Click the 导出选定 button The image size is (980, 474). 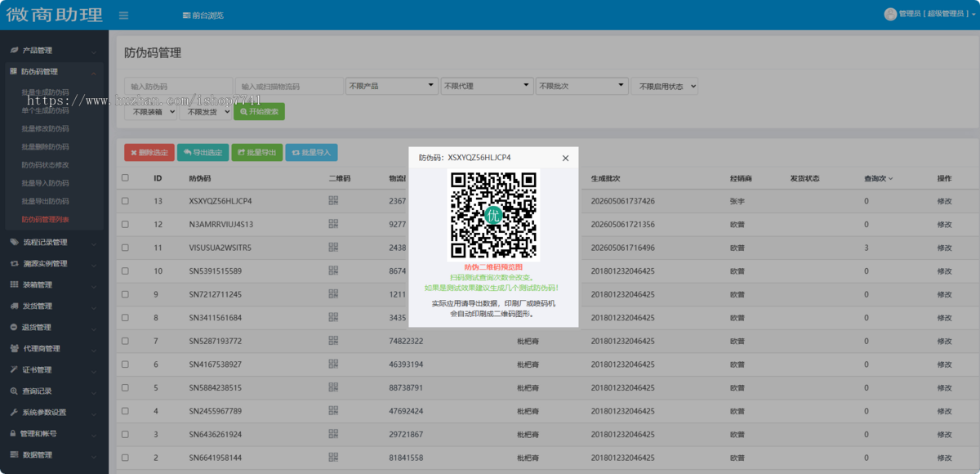(x=203, y=152)
